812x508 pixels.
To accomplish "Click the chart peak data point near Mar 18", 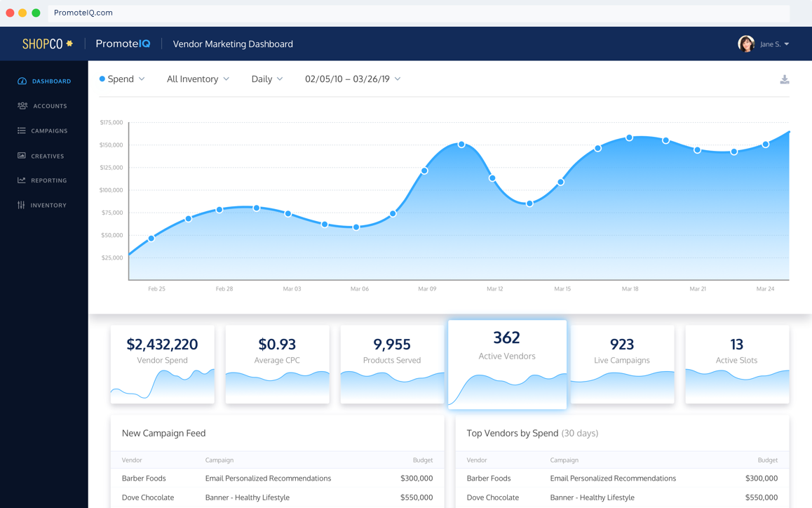I will 630,138.
